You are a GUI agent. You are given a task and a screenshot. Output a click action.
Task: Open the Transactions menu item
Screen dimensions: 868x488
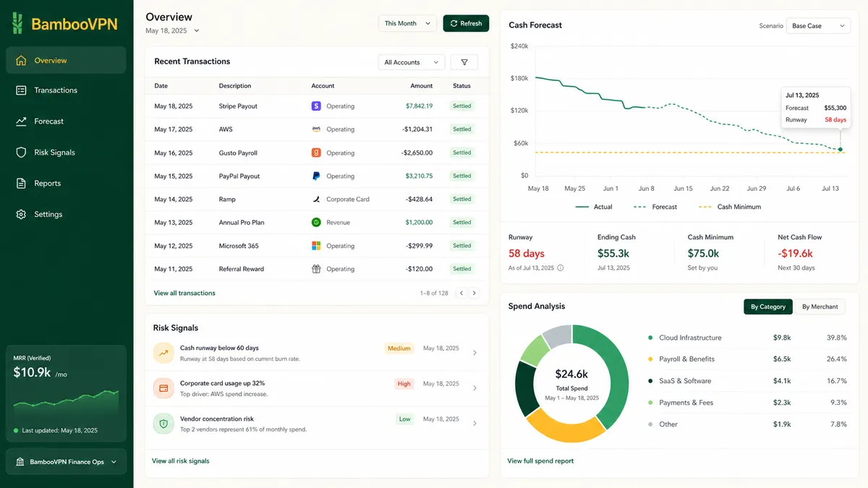[x=66, y=90]
